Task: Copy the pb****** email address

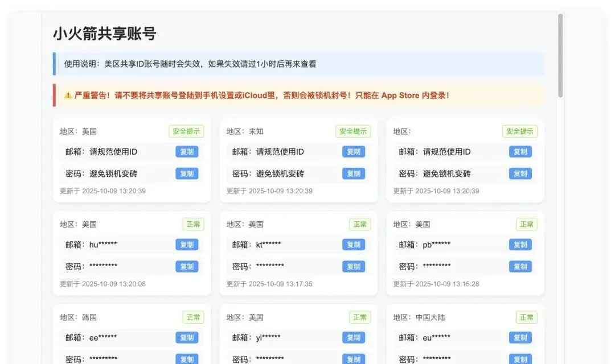Action: pyautogui.click(x=520, y=245)
